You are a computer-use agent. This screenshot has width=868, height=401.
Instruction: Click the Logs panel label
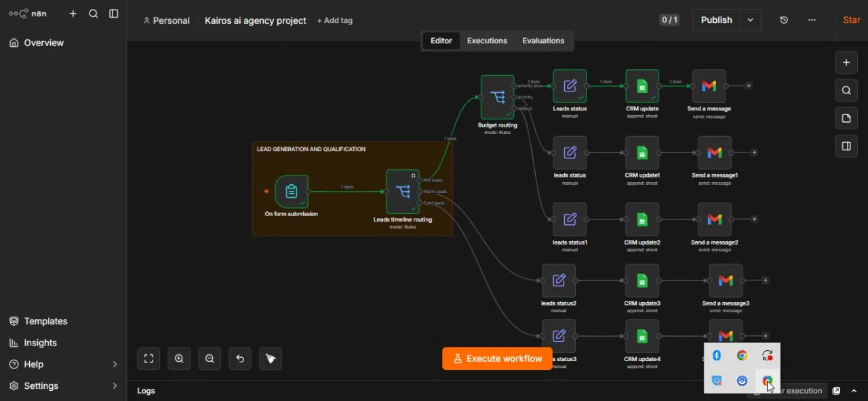[x=146, y=391]
